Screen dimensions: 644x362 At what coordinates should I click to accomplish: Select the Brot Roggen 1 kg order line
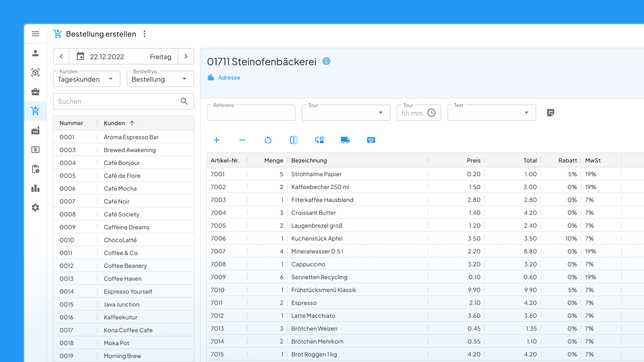(x=425, y=354)
